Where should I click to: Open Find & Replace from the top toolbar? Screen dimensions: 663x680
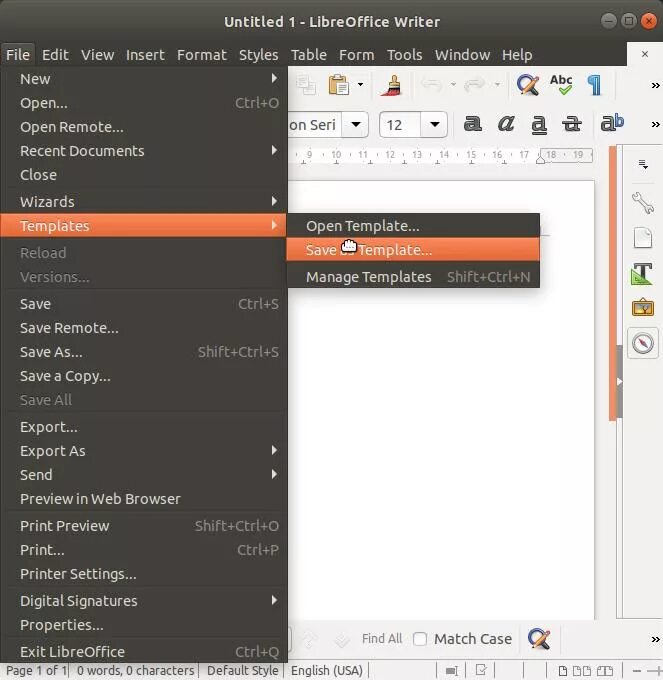[x=528, y=85]
